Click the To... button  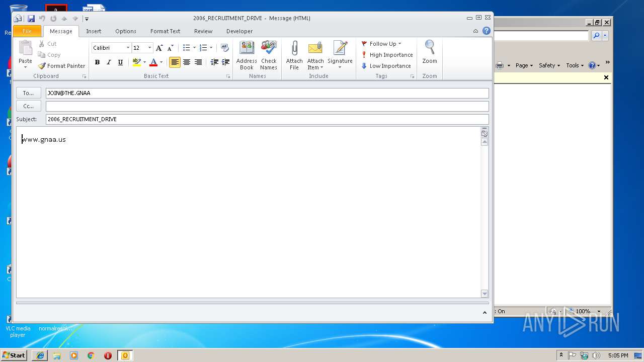29,93
